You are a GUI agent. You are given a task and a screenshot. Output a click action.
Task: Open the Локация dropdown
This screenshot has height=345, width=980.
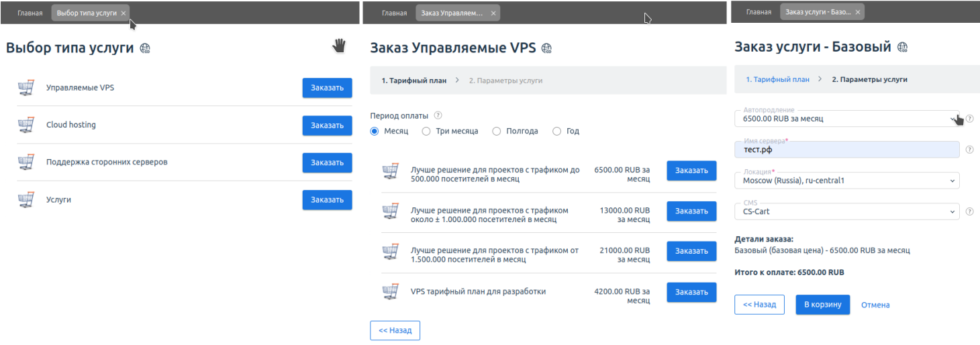[847, 181]
